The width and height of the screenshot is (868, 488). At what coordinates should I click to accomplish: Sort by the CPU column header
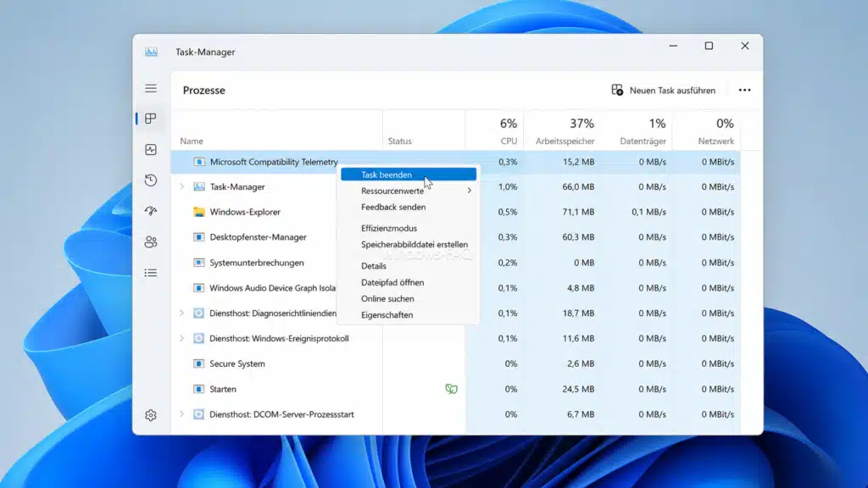[x=509, y=141]
